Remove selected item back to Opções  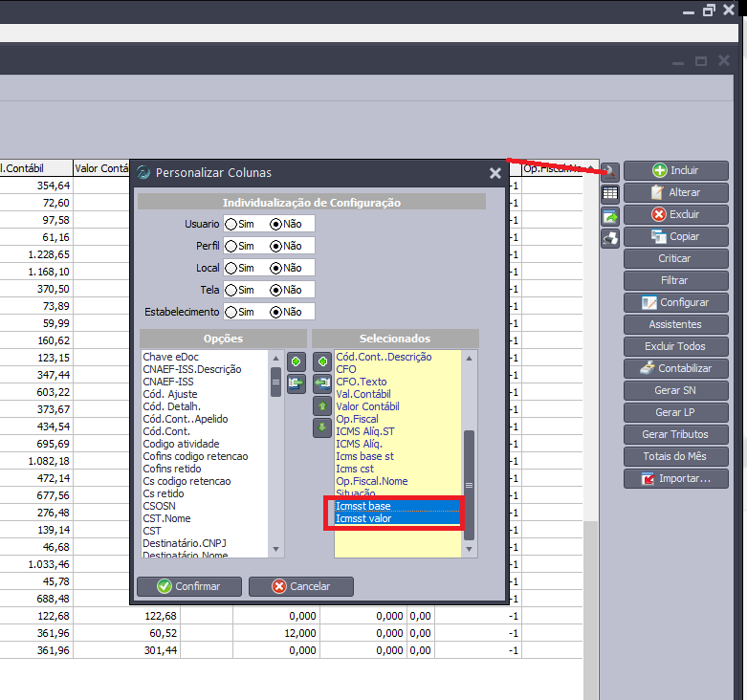pyautogui.click(x=322, y=361)
